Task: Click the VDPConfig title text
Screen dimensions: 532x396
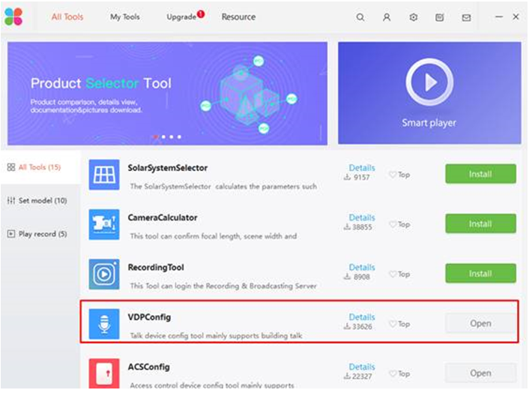Action: click(149, 317)
